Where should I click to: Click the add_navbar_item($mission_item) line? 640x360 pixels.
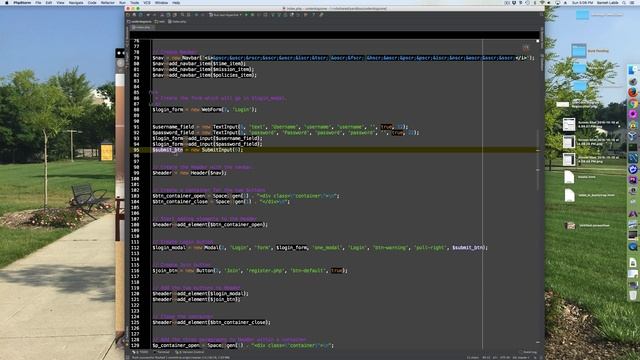pyautogui.click(x=203, y=69)
